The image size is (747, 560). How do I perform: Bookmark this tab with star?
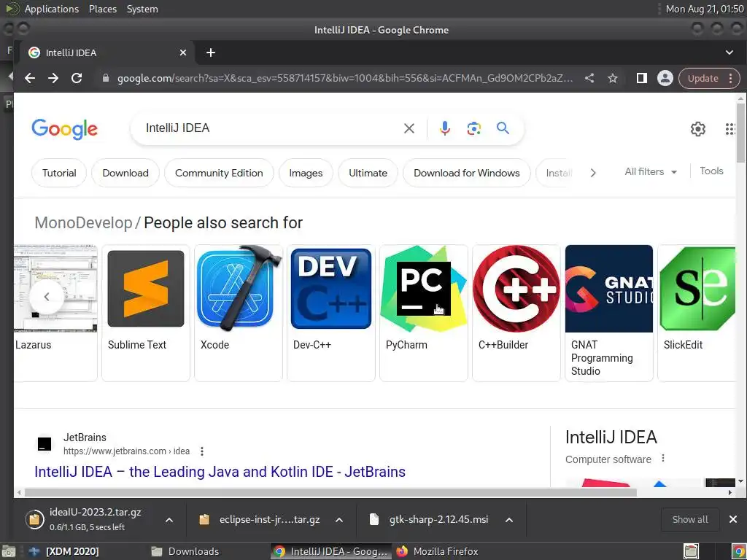(613, 78)
